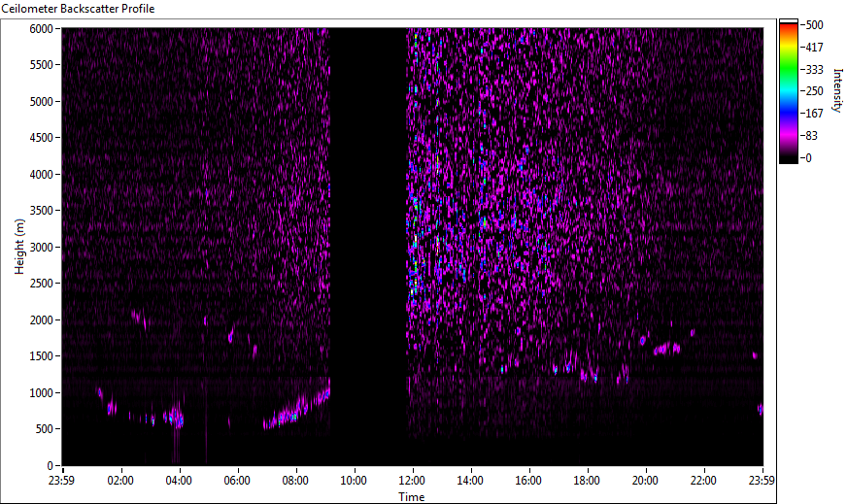Image resolution: width=847 pixels, height=504 pixels.
Task: Click the 18:00 time axis label
Action: click(x=588, y=481)
